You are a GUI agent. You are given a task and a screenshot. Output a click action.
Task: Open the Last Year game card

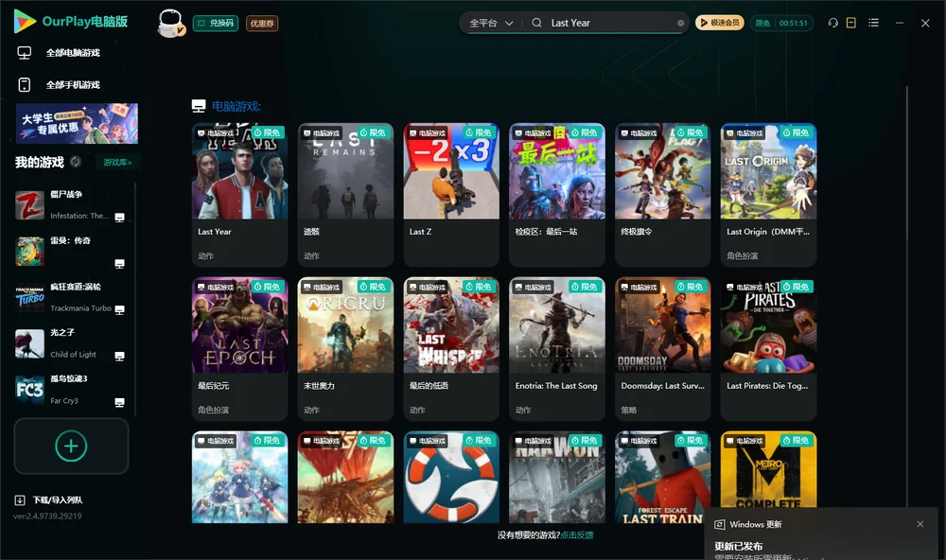(x=239, y=194)
